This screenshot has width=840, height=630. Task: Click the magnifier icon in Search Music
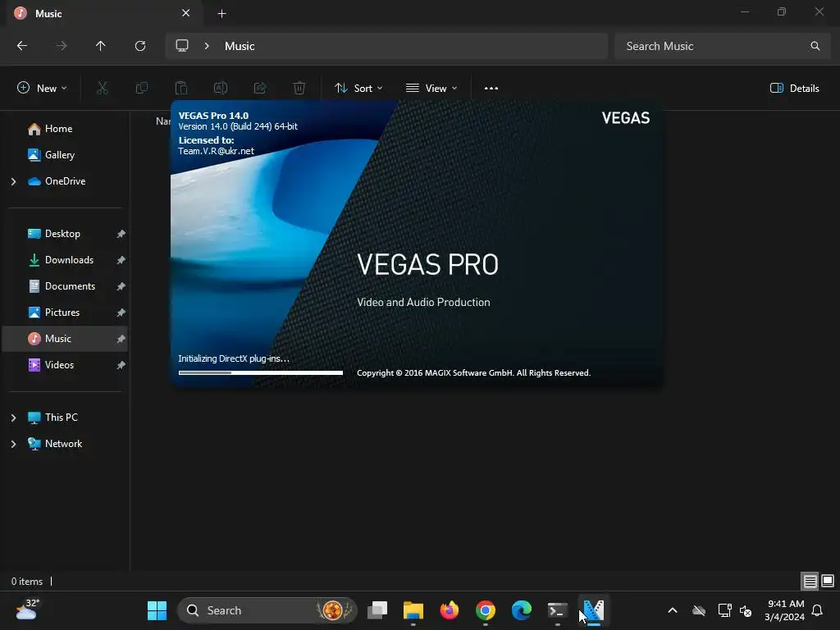(x=815, y=46)
